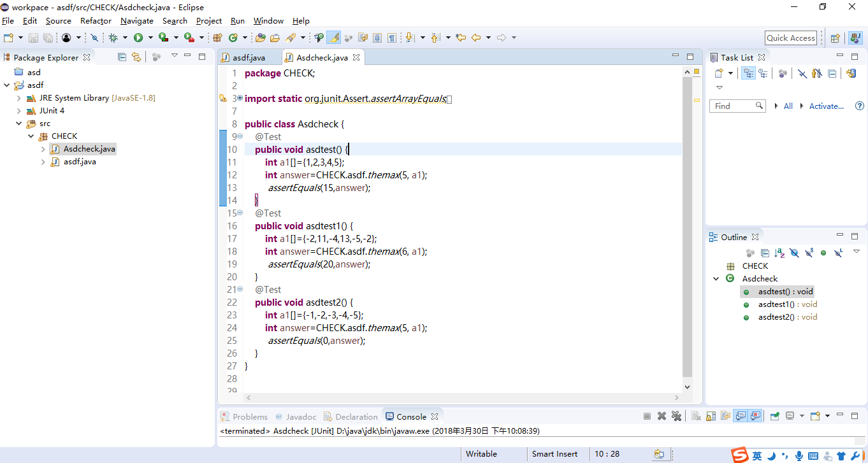Expand the JRE System Library node
Image resolution: width=868 pixels, height=463 pixels.
(x=18, y=98)
